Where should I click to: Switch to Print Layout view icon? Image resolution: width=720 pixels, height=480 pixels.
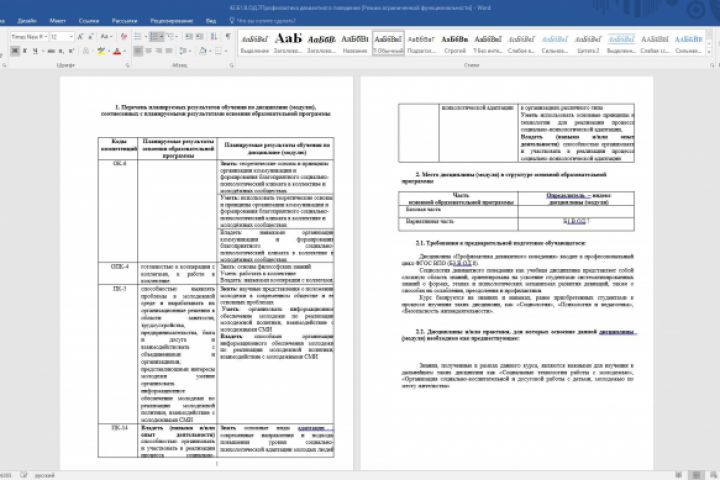tap(696, 475)
